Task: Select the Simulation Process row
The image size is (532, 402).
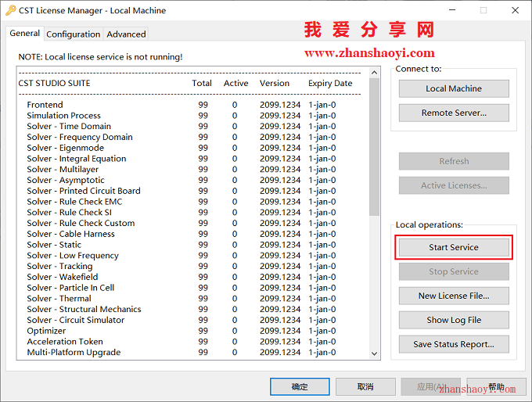Action: coord(182,116)
